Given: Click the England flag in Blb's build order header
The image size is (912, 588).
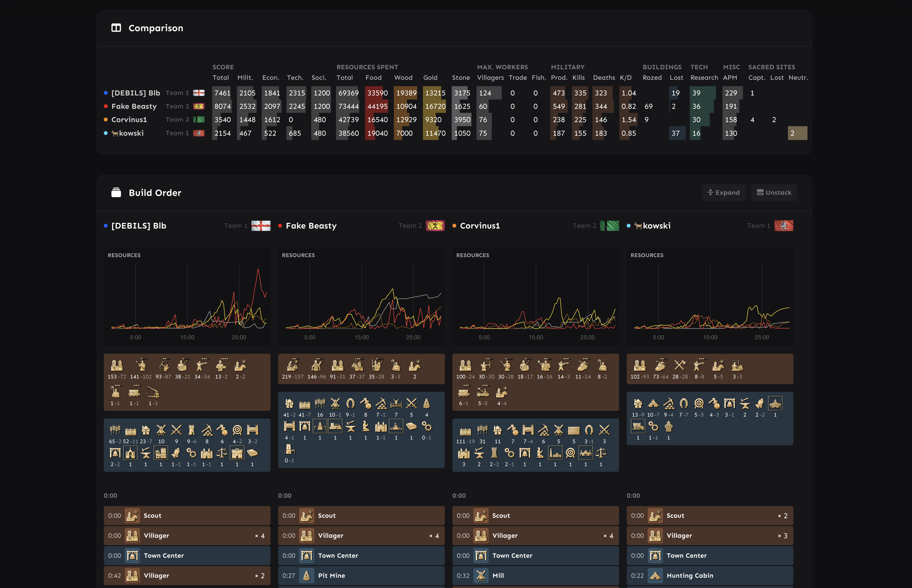Looking at the screenshot, I should point(261,226).
